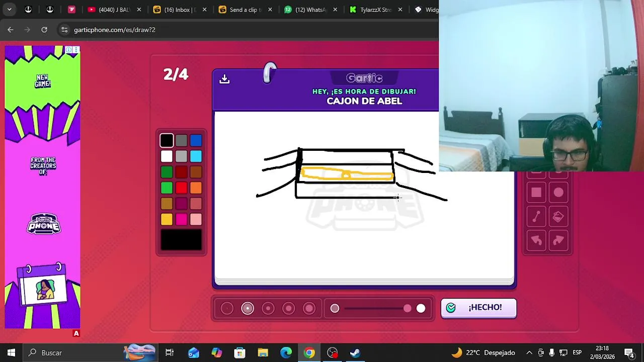Pick the yellow color swatch
This screenshot has width=644, height=362.
click(167, 219)
